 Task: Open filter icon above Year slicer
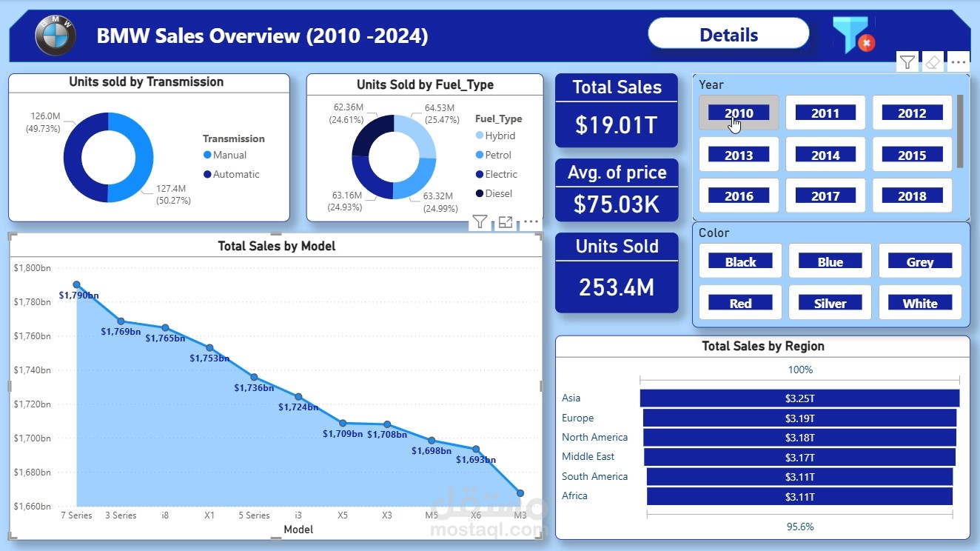click(908, 62)
